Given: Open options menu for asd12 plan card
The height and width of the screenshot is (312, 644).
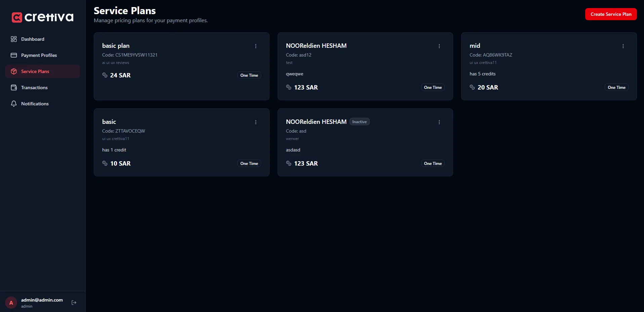Looking at the screenshot, I should [x=439, y=46].
